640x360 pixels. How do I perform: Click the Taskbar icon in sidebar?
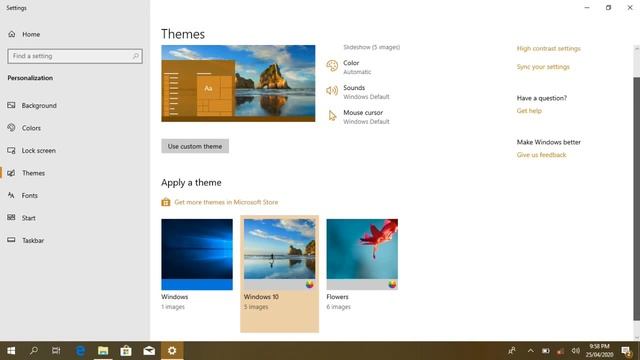11,240
